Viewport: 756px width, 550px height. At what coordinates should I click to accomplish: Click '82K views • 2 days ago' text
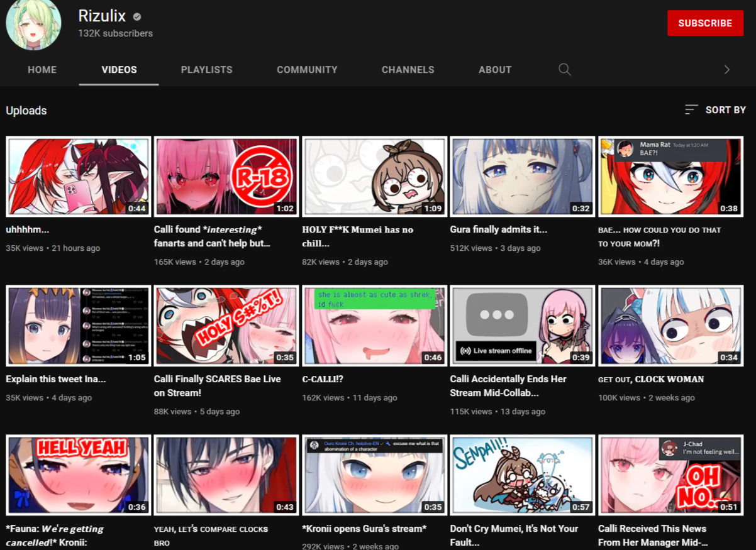click(x=345, y=262)
